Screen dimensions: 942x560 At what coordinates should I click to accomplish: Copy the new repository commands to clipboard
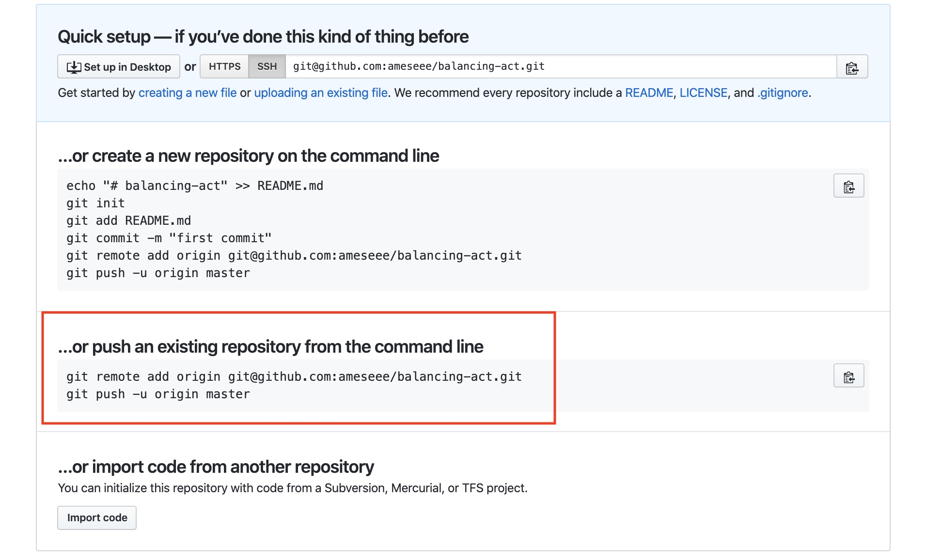pyautogui.click(x=848, y=186)
